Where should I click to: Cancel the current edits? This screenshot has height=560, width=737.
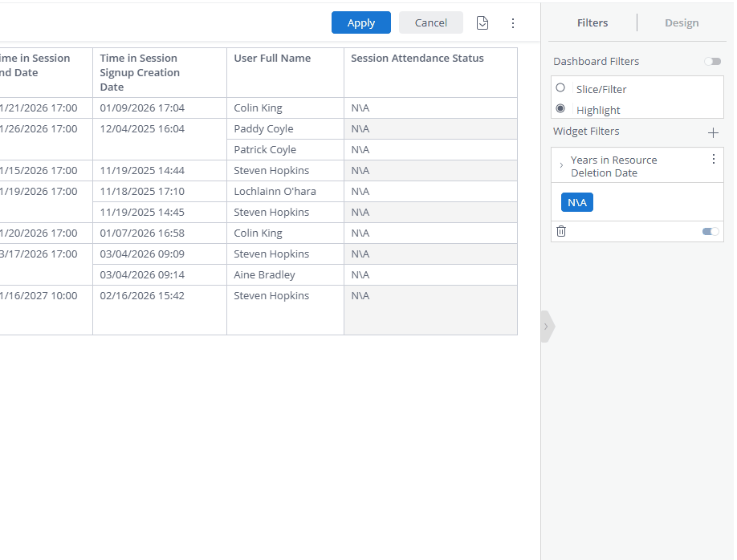pos(430,22)
